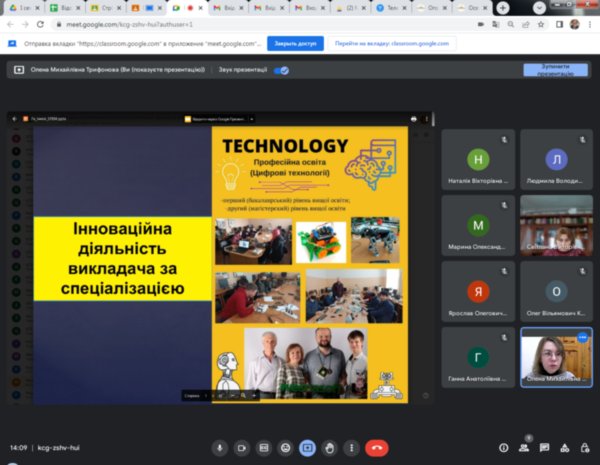Open the meeting details info panel
Viewport: 600px width, 465px height.
502,448
